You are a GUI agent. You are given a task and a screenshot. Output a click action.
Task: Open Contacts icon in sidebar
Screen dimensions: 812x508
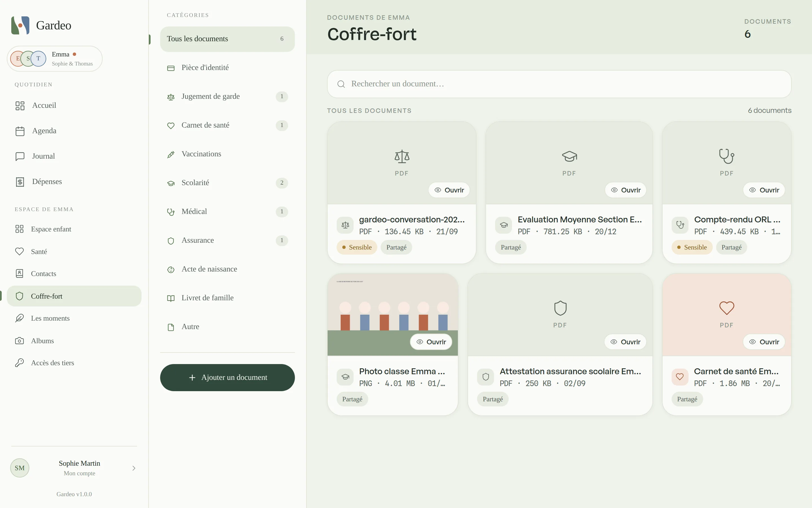[x=19, y=273]
